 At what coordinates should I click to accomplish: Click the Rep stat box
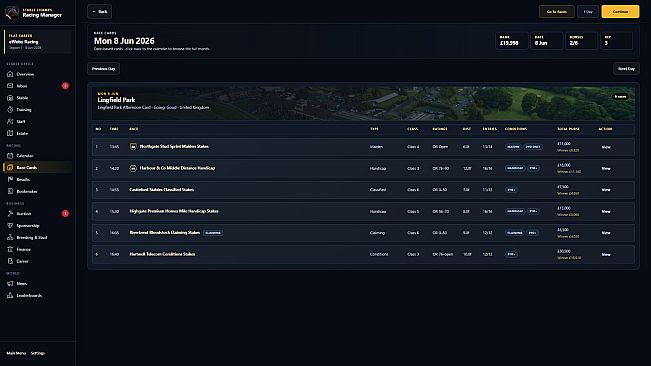click(x=616, y=41)
